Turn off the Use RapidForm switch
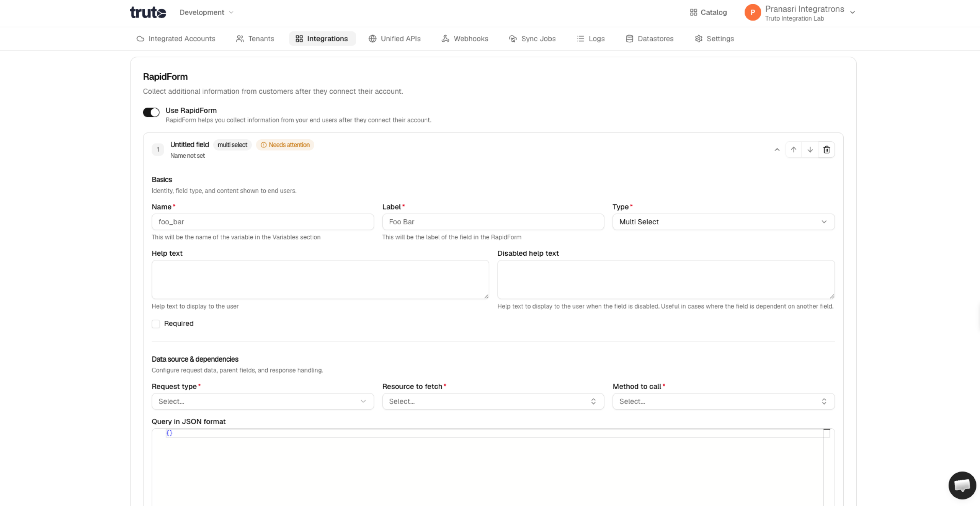Viewport: 980px width, 506px height. [x=151, y=112]
